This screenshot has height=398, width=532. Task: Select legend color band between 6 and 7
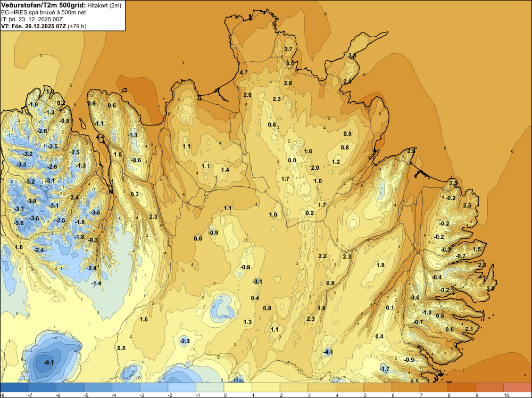406,387
